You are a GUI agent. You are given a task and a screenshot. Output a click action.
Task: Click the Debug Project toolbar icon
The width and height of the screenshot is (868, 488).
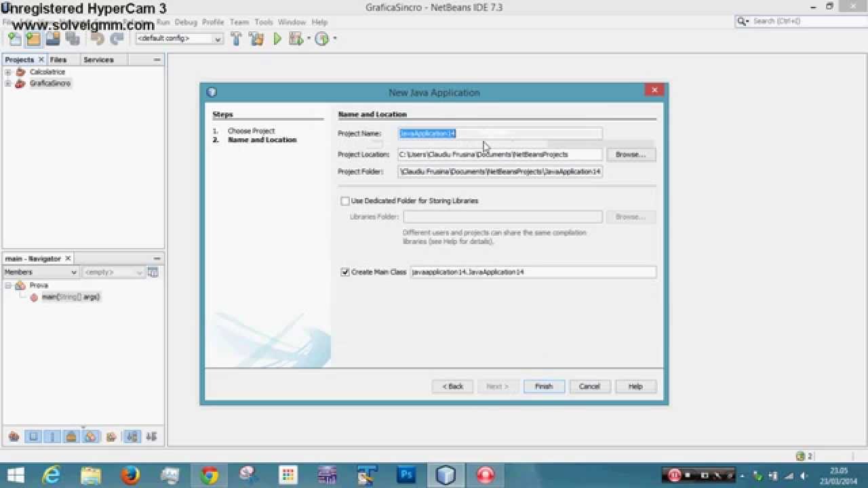click(295, 39)
